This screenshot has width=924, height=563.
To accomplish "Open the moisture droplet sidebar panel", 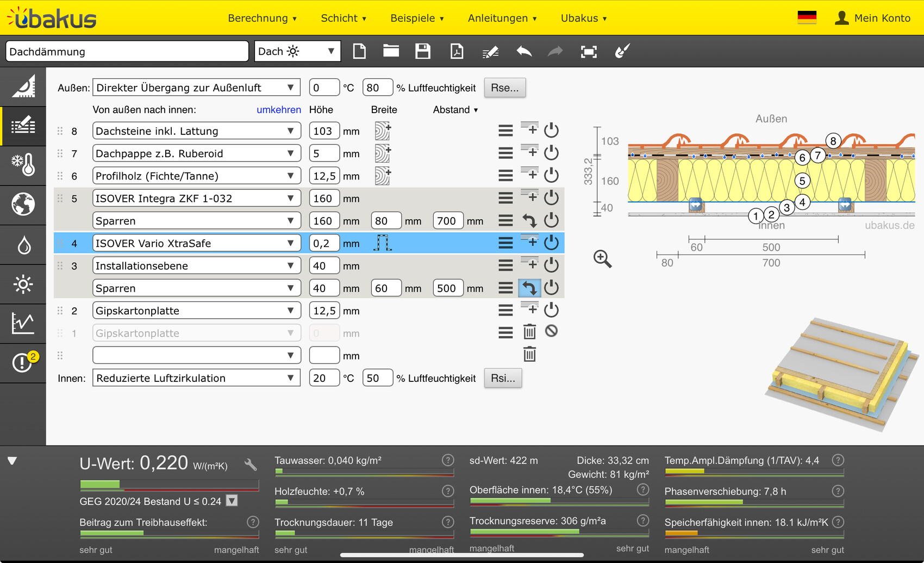I will click(23, 245).
